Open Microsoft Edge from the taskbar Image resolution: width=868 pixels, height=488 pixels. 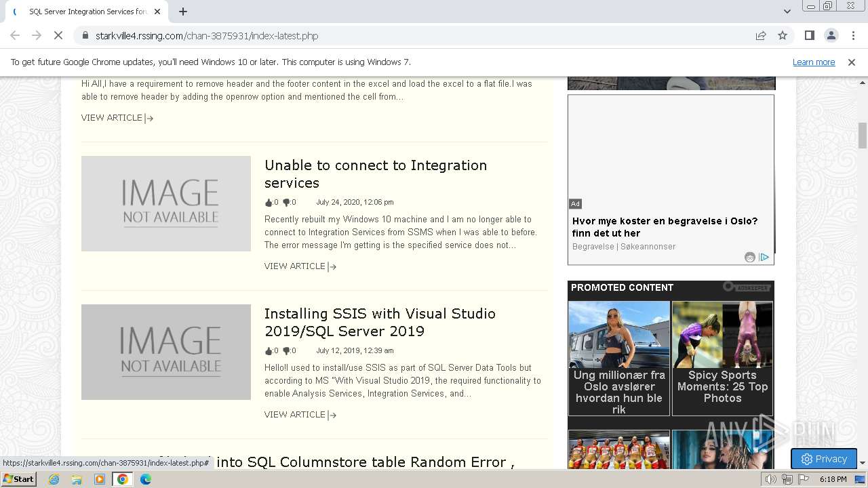[146, 479]
